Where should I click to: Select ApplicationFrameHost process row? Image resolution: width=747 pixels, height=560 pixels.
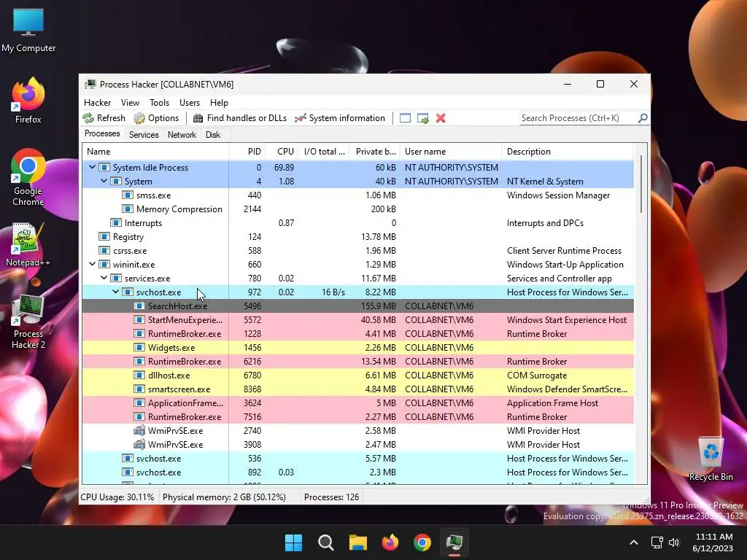click(x=357, y=402)
